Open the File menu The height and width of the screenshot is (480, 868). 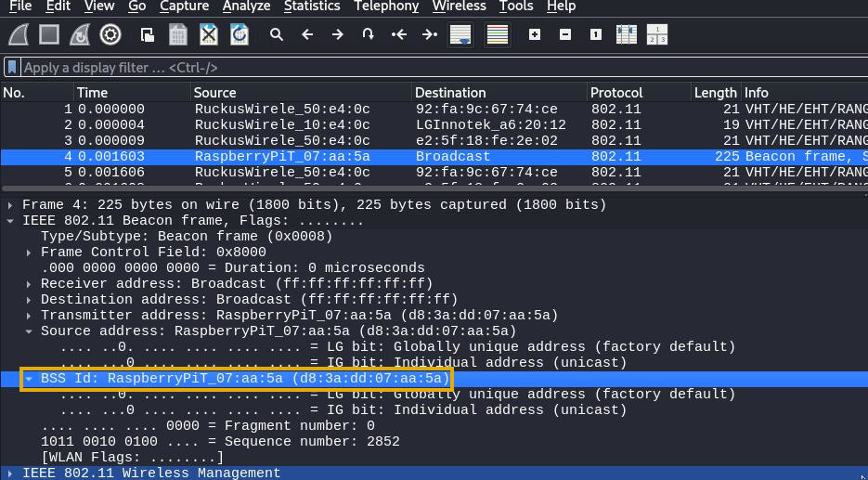point(20,6)
